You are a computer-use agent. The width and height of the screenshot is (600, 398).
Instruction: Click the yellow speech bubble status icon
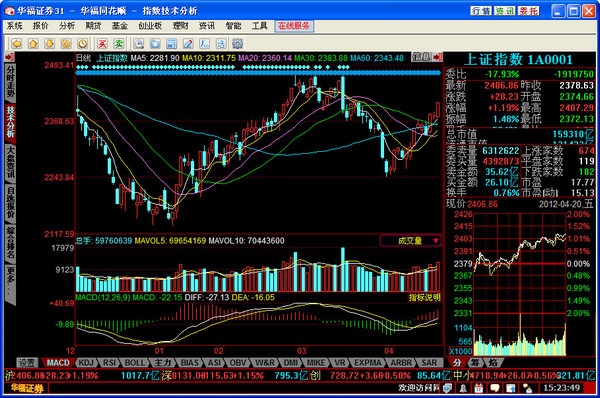tap(495, 388)
